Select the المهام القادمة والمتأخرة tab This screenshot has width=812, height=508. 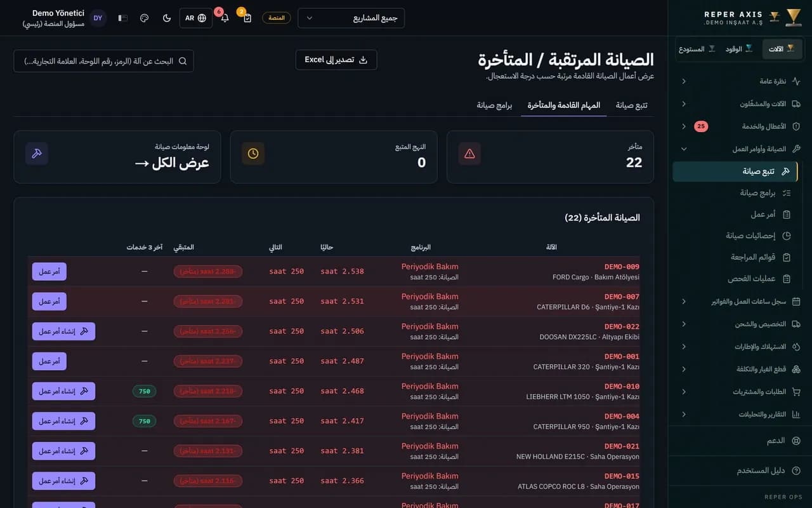click(x=564, y=105)
